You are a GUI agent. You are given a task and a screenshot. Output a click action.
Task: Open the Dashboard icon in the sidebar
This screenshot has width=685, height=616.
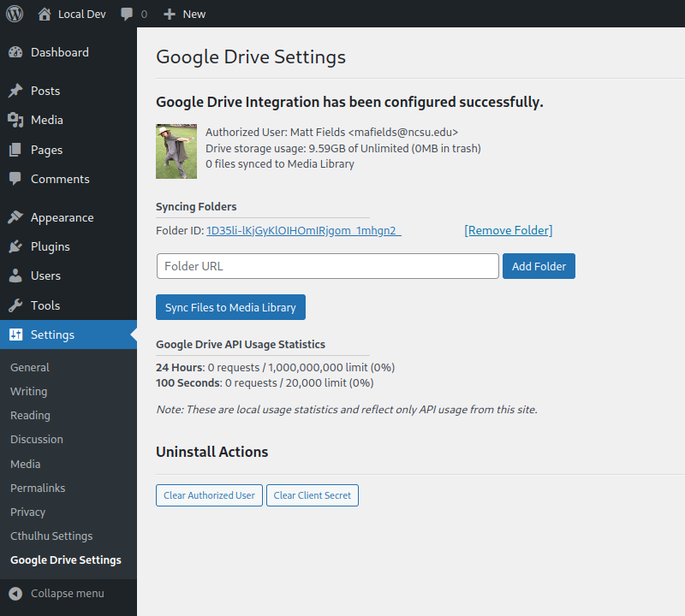click(16, 52)
